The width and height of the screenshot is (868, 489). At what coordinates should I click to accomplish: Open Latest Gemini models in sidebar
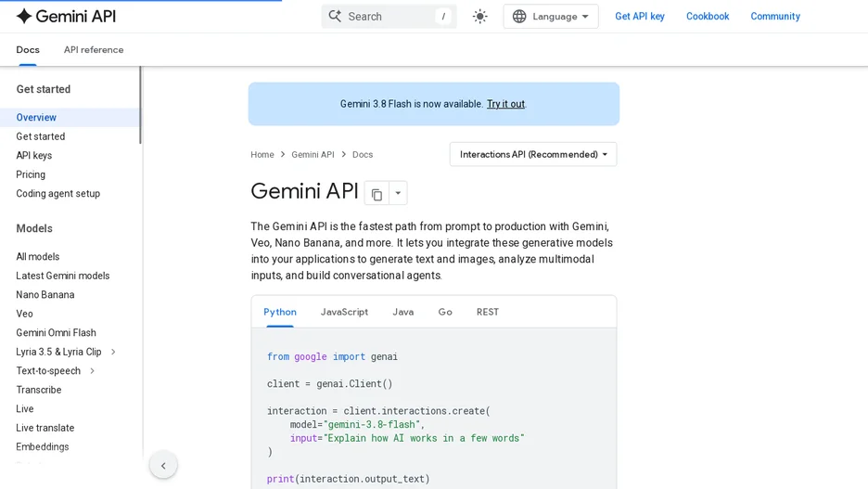tap(62, 276)
